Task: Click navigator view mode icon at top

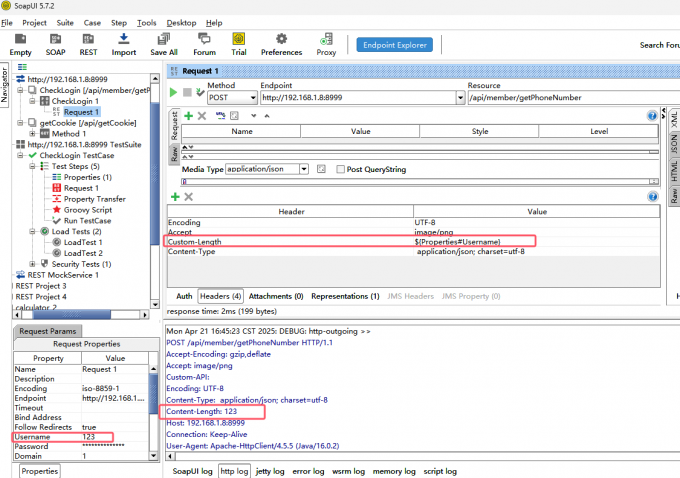Action: (22, 67)
